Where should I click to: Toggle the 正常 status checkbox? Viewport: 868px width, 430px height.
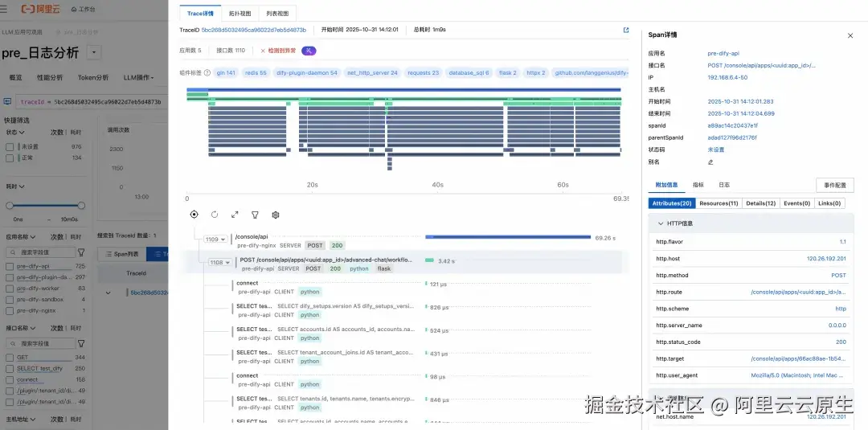[x=10, y=158]
